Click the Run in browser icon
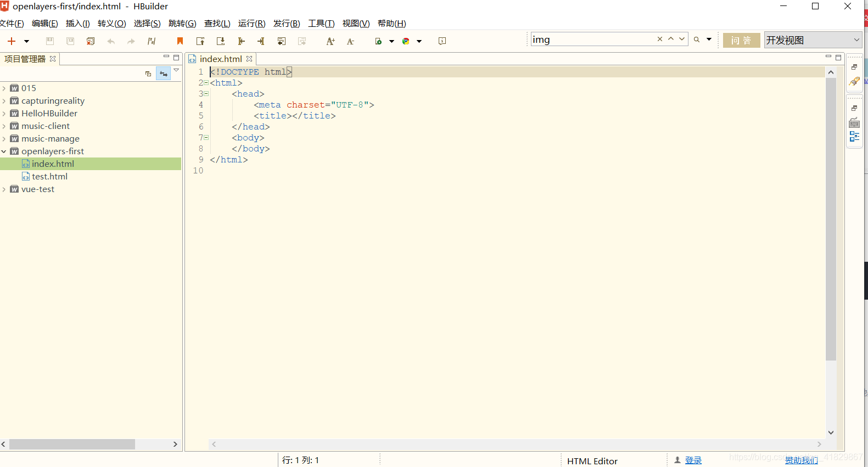The image size is (868, 467). pyautogui.click(x=378, y=41)
